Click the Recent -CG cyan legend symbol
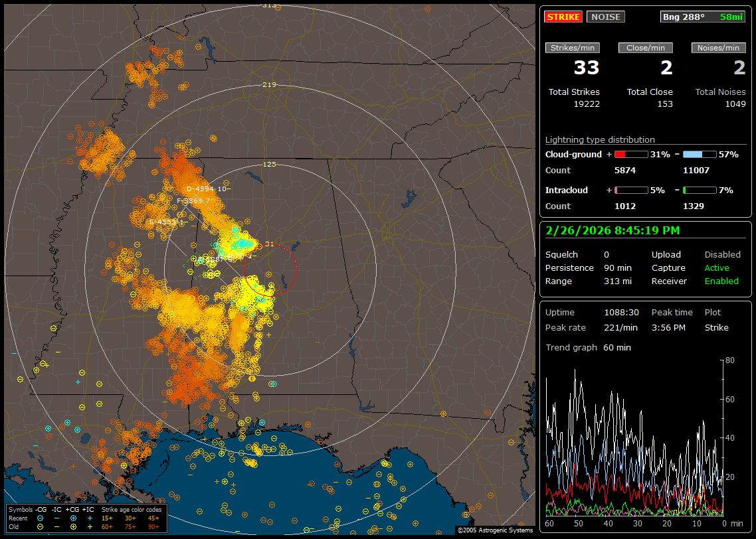 pos(40,518)
